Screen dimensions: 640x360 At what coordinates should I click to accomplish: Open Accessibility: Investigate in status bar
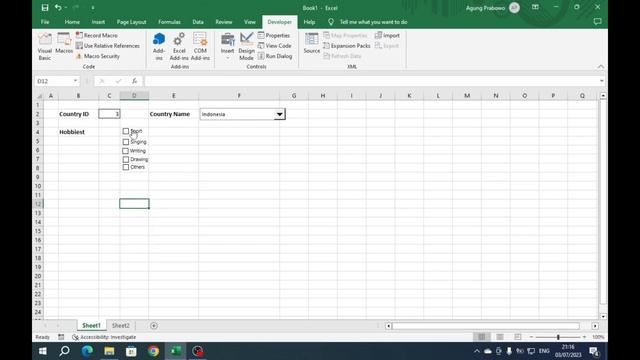point(104,337)
